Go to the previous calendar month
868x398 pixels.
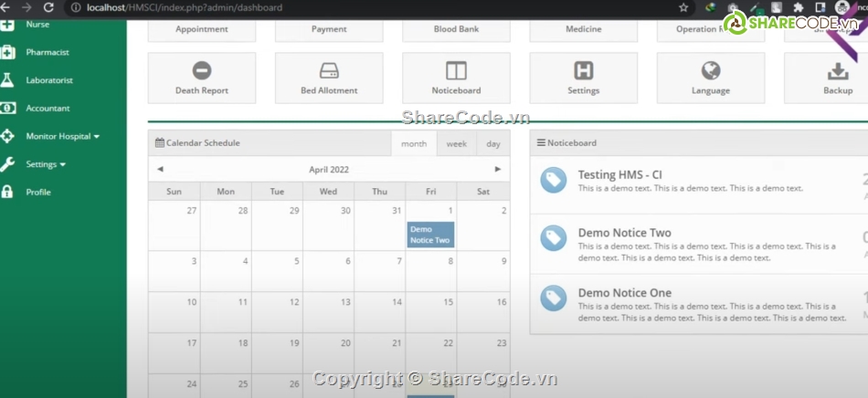(161, 169)
